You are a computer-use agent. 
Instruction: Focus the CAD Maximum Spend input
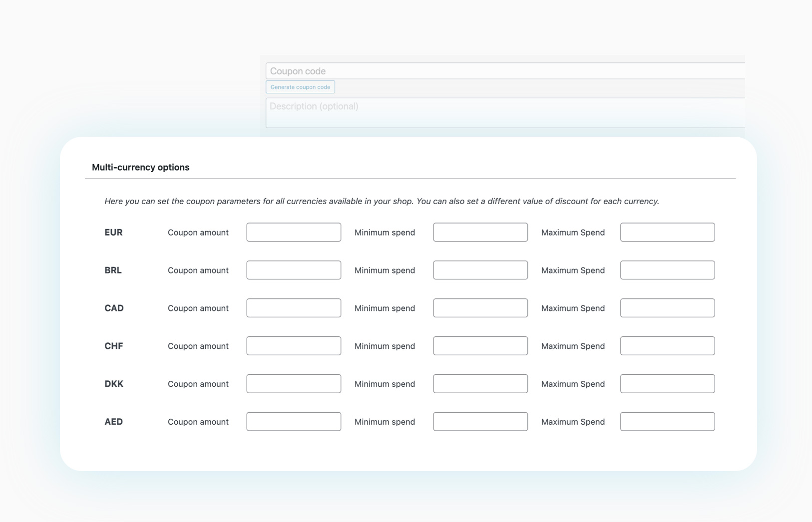(x=667, y=308)
